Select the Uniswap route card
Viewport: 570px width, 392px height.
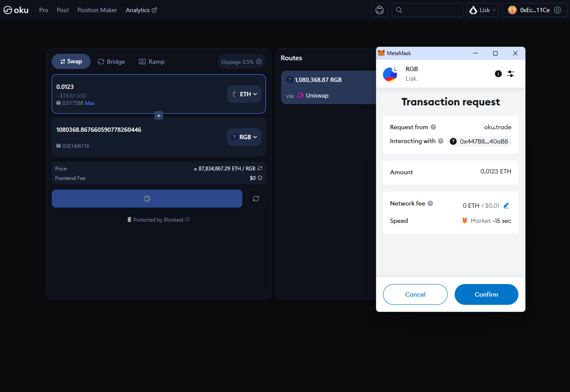(328, 87)
